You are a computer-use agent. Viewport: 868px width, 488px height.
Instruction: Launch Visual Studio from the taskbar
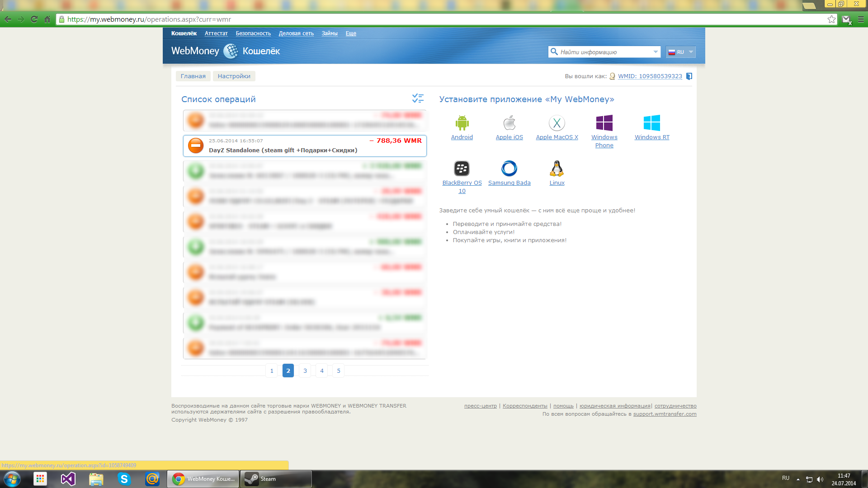(x=68, y=479)
